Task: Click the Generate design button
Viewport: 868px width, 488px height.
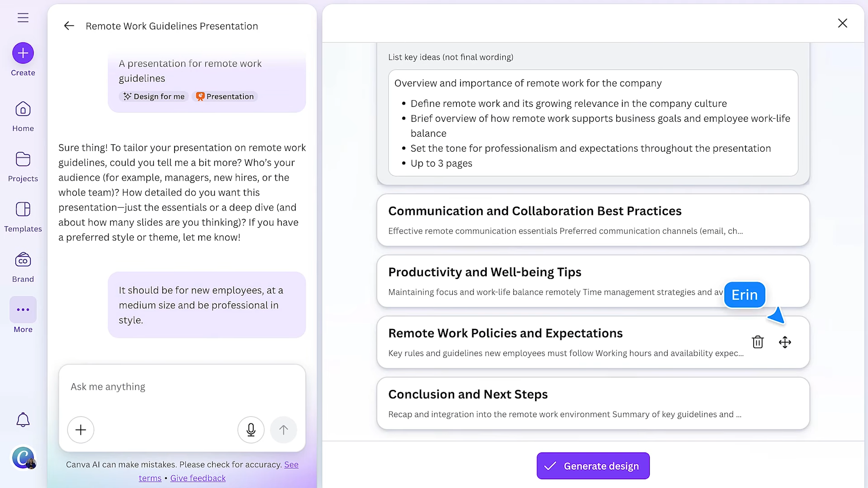Action: tap(593, 466)
